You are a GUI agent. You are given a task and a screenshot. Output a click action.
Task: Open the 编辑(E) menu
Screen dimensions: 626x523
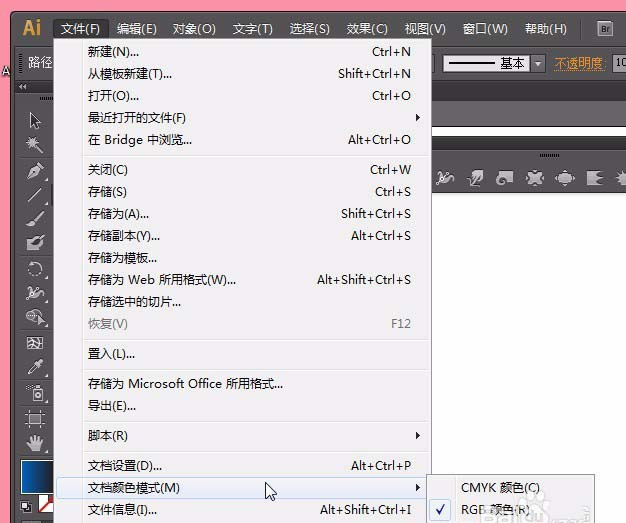pos(137,29)
